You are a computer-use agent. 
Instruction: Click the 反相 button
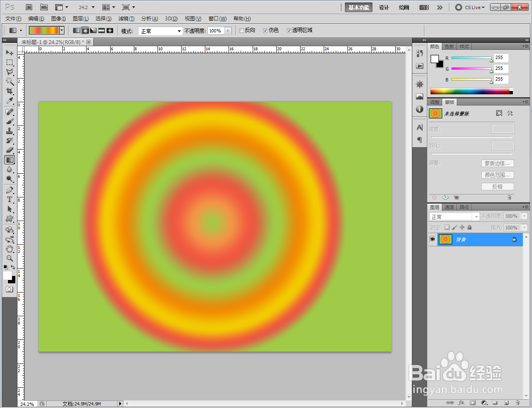coord(498,187)
